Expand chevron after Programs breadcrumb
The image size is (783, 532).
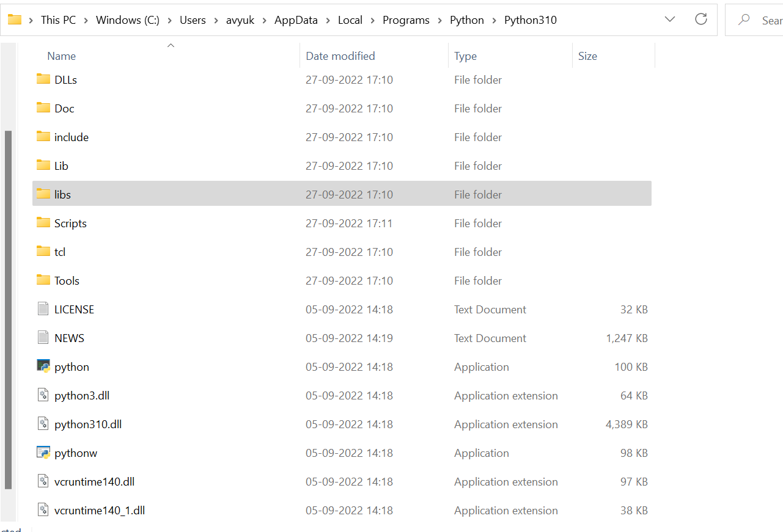coord(440,20)
